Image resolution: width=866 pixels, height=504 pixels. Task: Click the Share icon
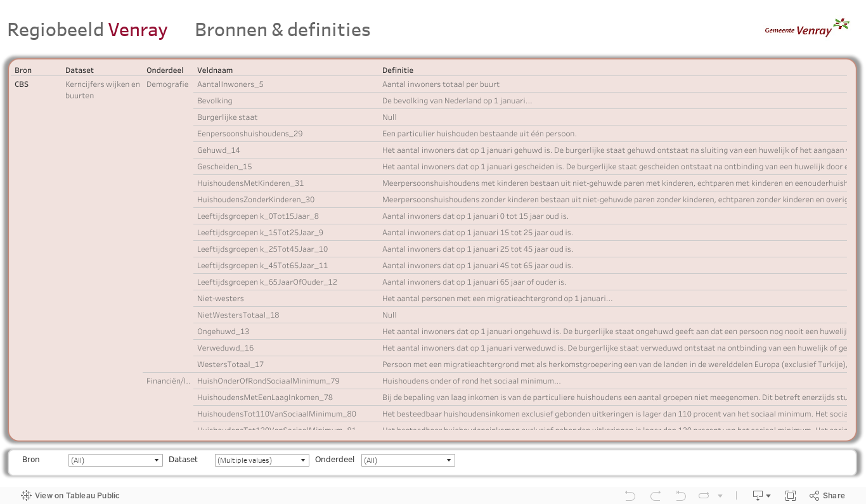point(814,496)
